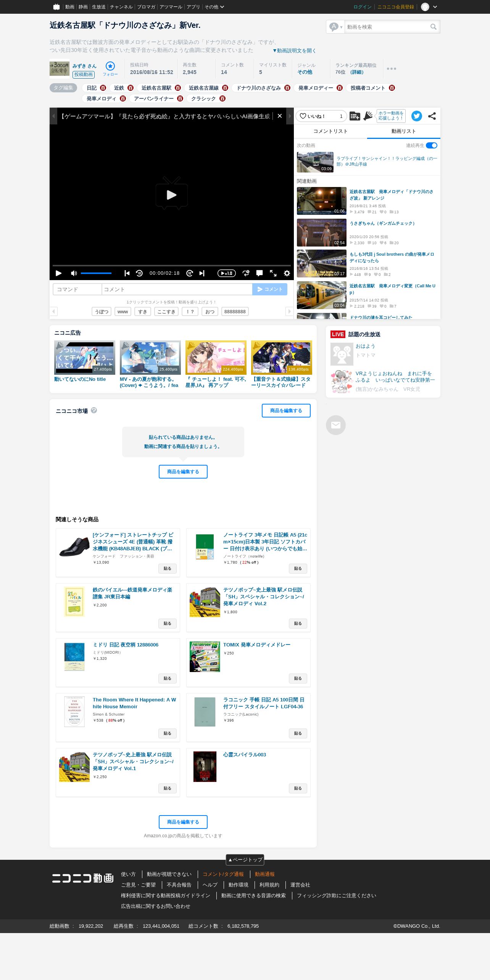Screen dimensions: 490x980
Task: Like the video with いいね！ button
Action: (321, 116)
